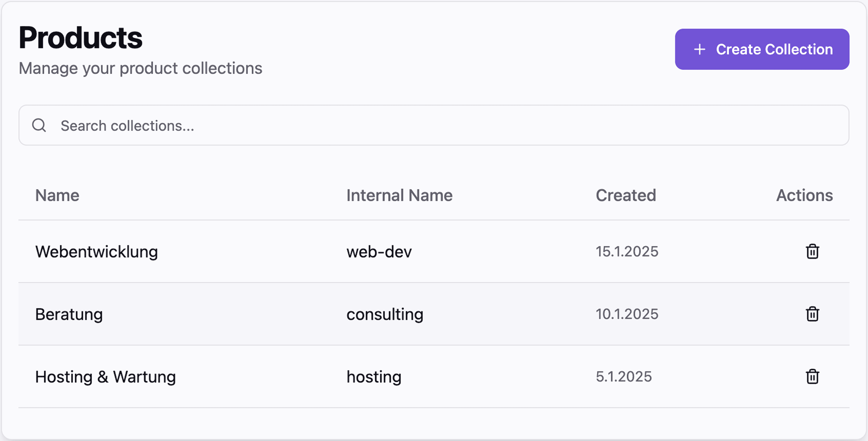Select the web-dev internal name cell

point(379,252)
